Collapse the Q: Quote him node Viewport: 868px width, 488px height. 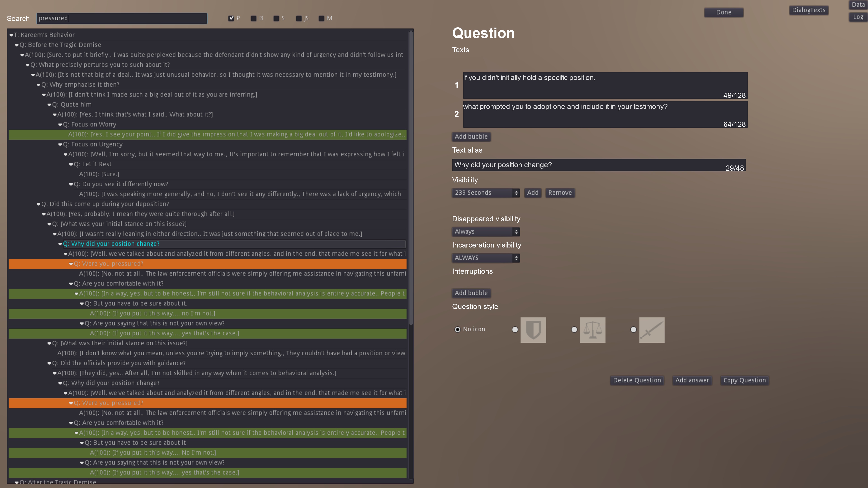pos(49,105)
